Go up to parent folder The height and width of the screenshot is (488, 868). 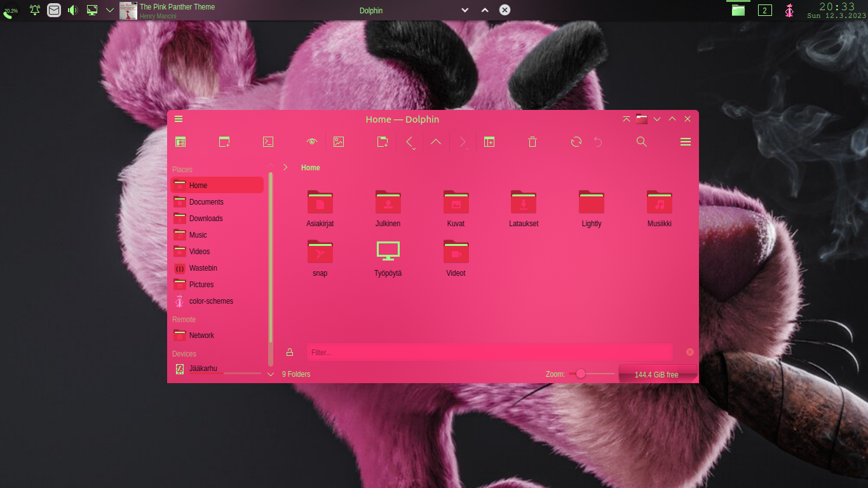click(x=436, y=142)
